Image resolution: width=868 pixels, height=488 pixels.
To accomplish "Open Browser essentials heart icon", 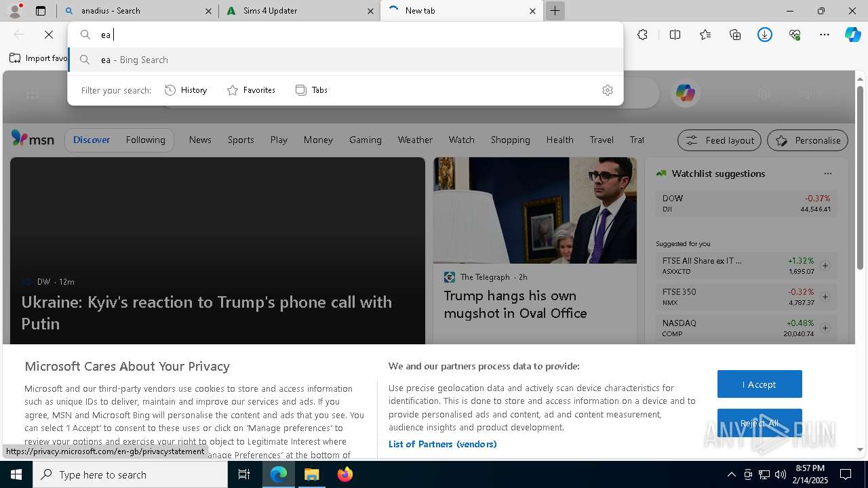I will pyautogui.click(x=795, y=35).
